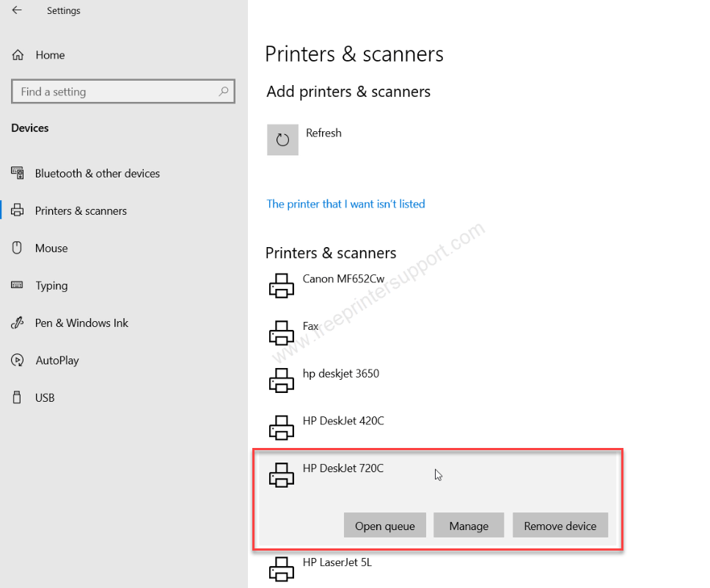Select the HP DeskJet 720C name
This screenshot has height=588, width=710.
343,468
